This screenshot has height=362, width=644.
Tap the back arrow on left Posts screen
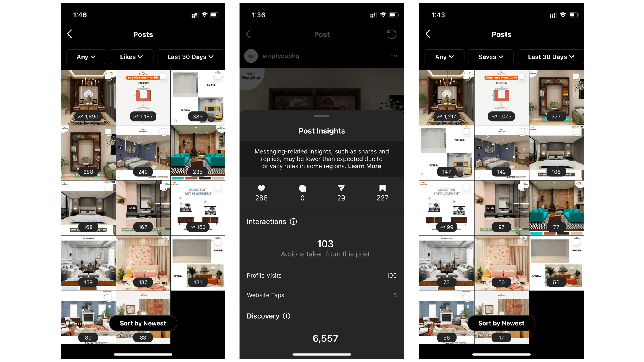point(71,34)
